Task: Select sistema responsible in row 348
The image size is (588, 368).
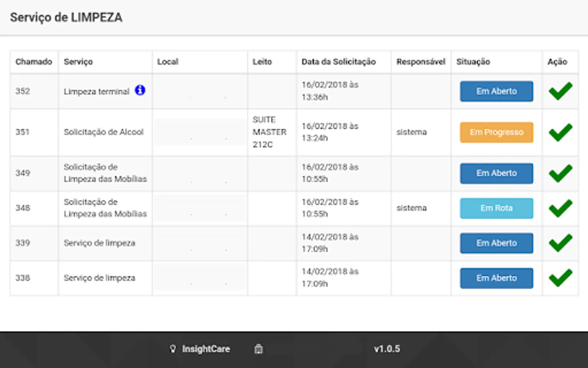Action: click(412, 208)
